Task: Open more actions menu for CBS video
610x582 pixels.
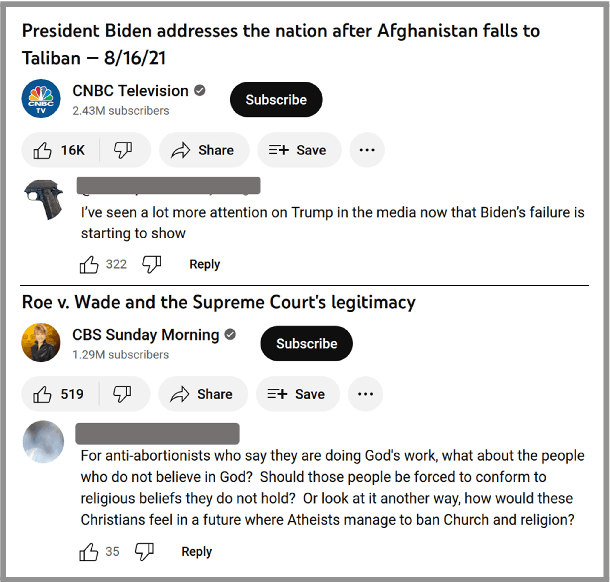Action: point(365,394)
